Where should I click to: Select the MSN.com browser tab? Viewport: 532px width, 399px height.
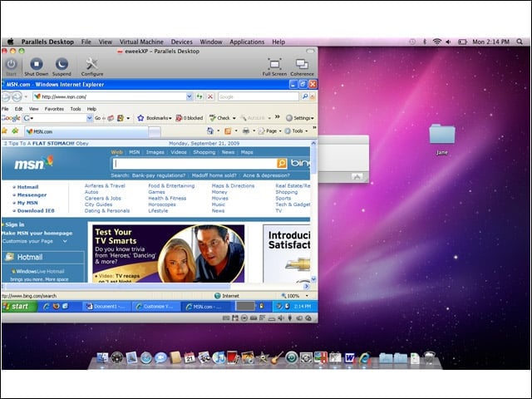[x=86, y=131]
